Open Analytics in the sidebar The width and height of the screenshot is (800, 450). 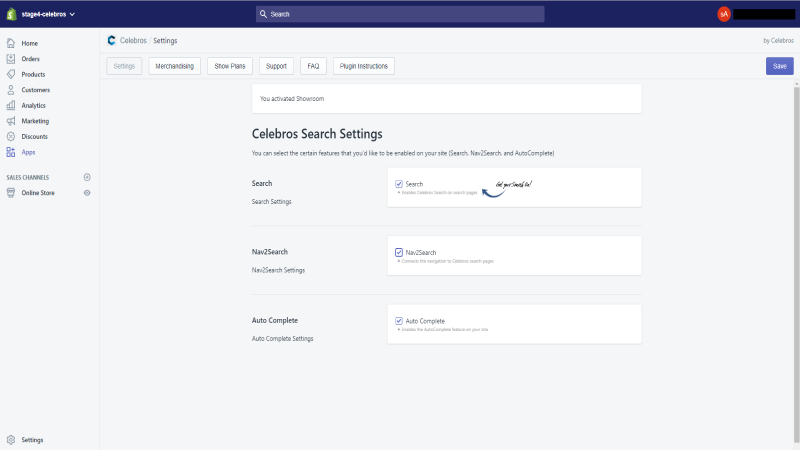point(34,106)
